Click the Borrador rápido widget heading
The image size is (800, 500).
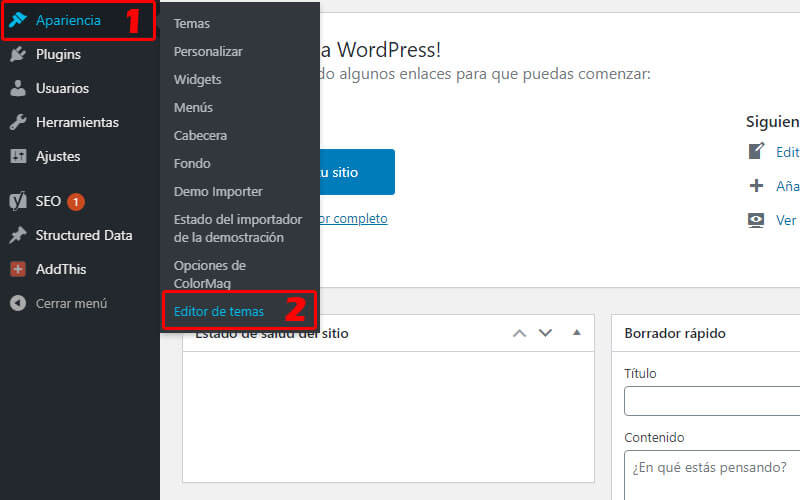click(x=674, y=333)
